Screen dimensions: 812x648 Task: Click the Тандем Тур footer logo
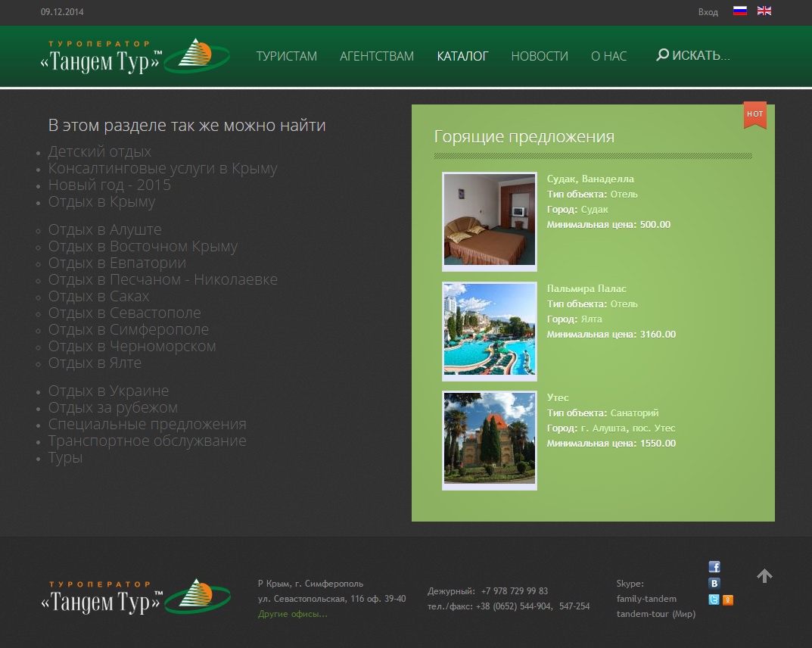(135, 597)
